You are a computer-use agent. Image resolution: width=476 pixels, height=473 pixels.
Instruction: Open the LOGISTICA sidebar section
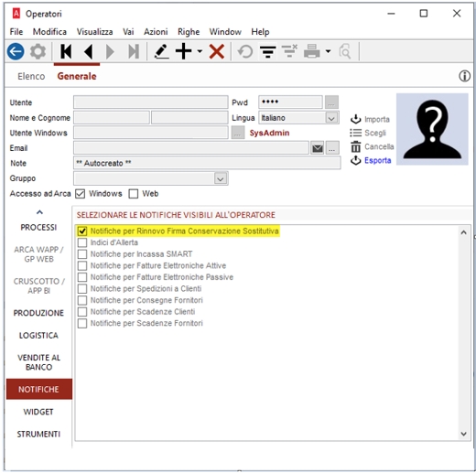click(38, 336)
